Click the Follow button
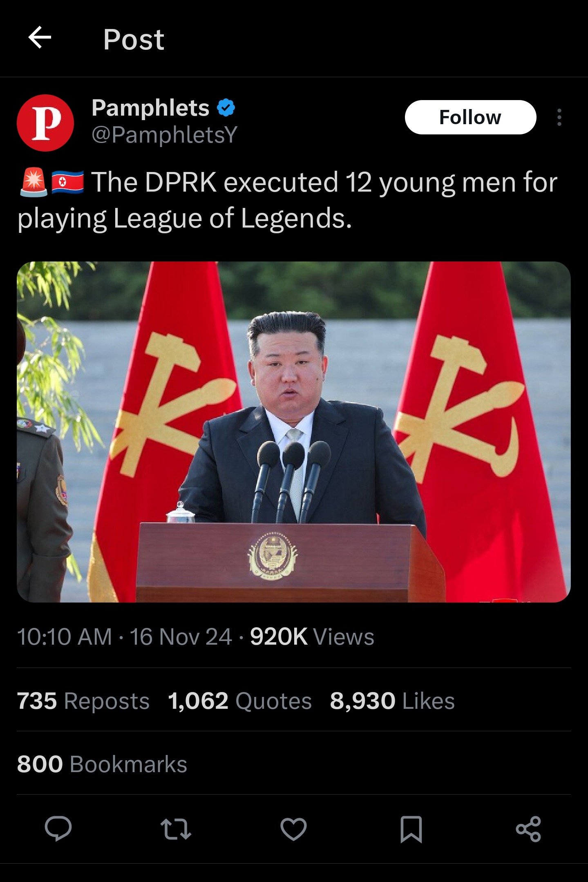 point(470,117)
